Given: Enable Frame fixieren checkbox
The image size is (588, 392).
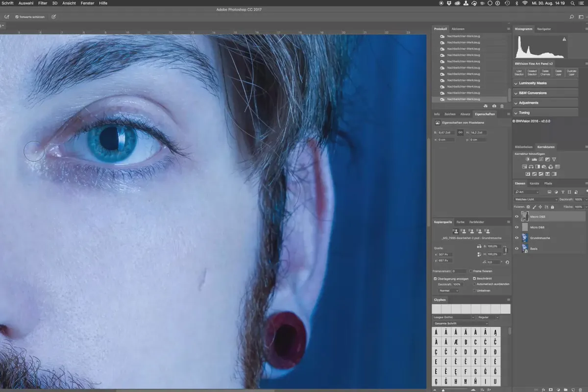Looking at the screenshot, I should click(470, 271).
